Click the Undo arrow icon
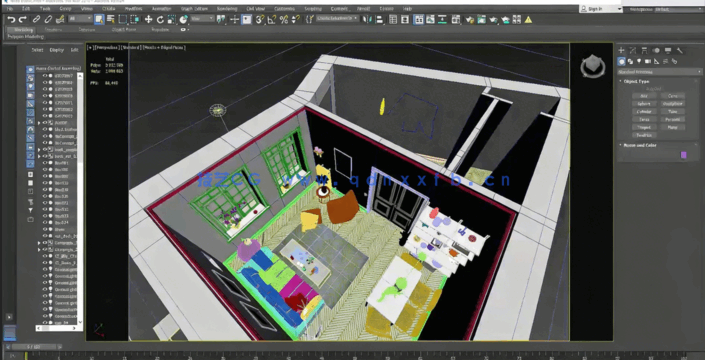Viewport: 705px width, 360px height. [11, 19]
